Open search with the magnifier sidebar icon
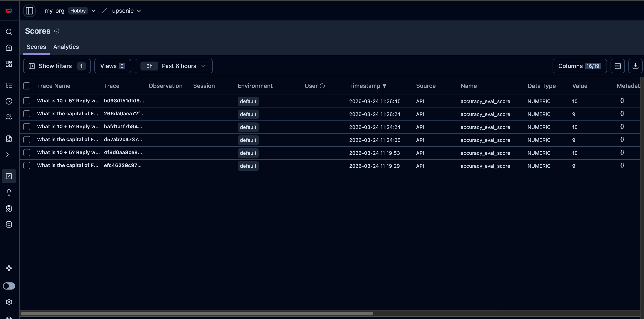The image size is (644, 319). [x=9, y=32]
